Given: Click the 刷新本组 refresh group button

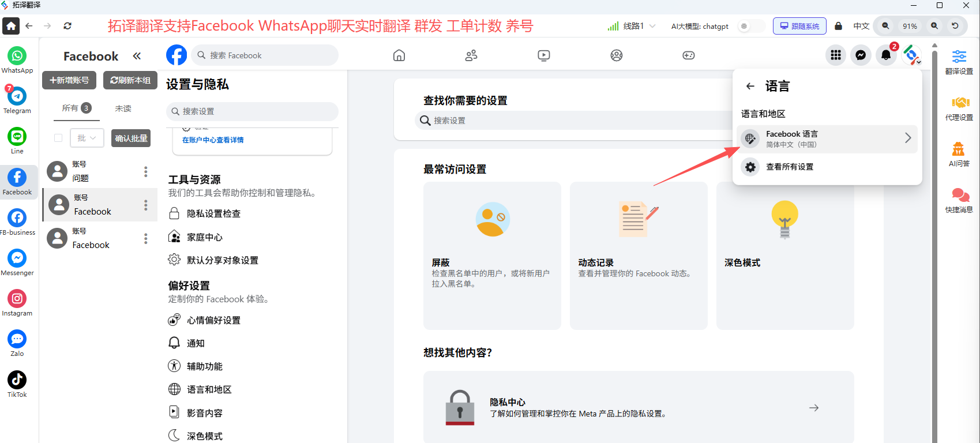Looking at the screenshot, I should pos(130,80).
